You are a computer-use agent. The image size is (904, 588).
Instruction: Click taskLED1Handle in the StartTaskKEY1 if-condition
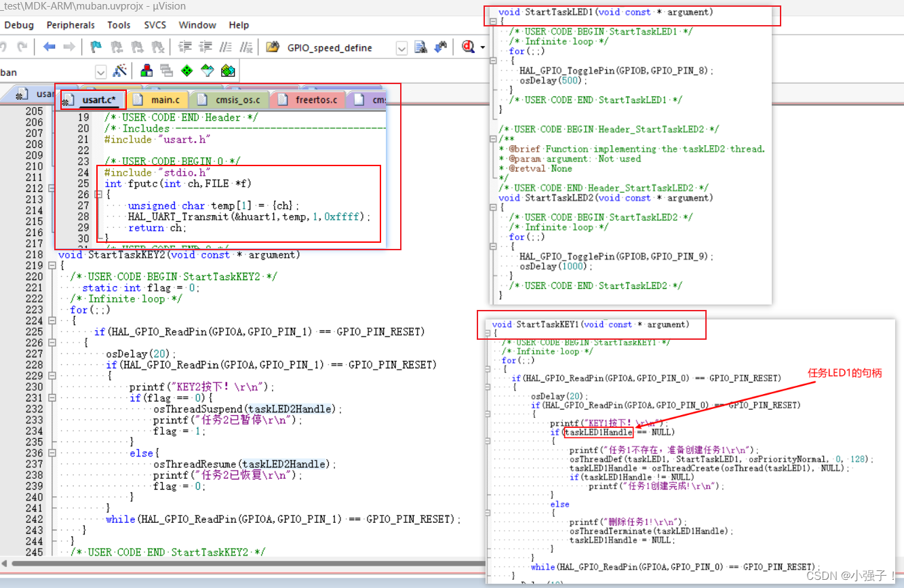598,433
